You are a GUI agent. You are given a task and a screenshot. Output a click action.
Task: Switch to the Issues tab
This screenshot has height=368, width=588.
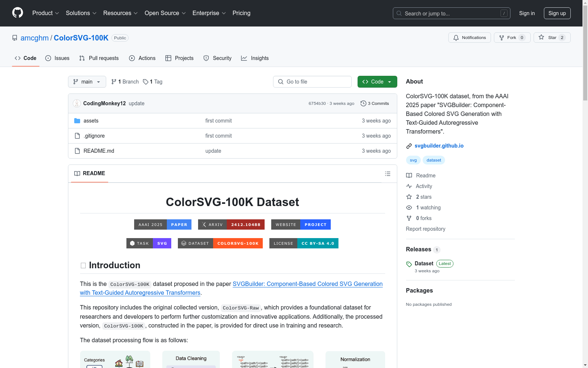[x=57, y=58]
